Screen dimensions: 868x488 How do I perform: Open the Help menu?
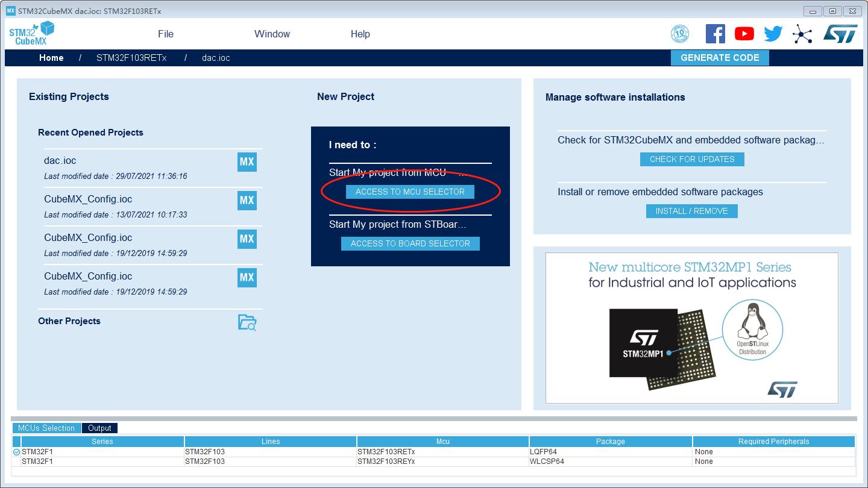pyautogui.click(x=360, y=34)
